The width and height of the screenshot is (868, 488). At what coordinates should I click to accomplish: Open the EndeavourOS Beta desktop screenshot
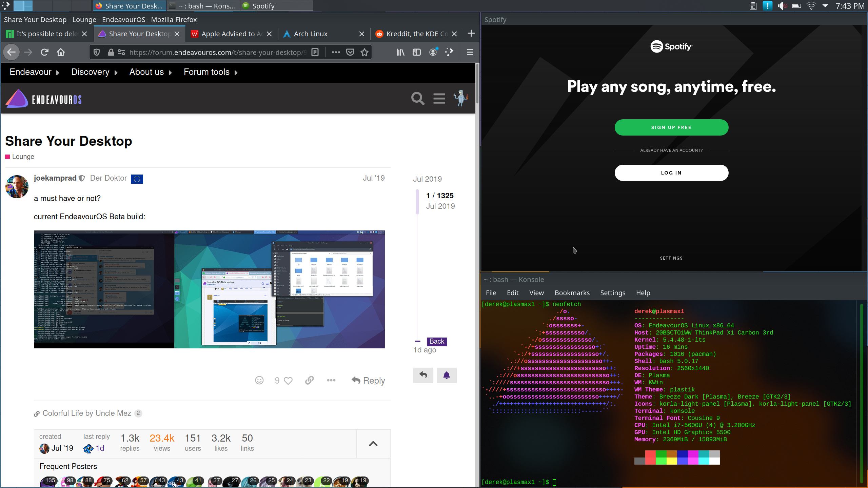pos(209,289)
